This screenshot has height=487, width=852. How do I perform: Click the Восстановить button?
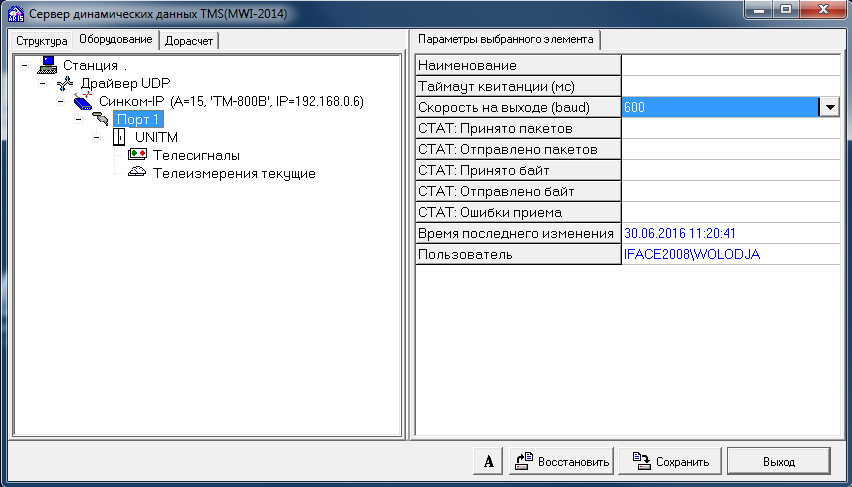(x=561, y=462)
